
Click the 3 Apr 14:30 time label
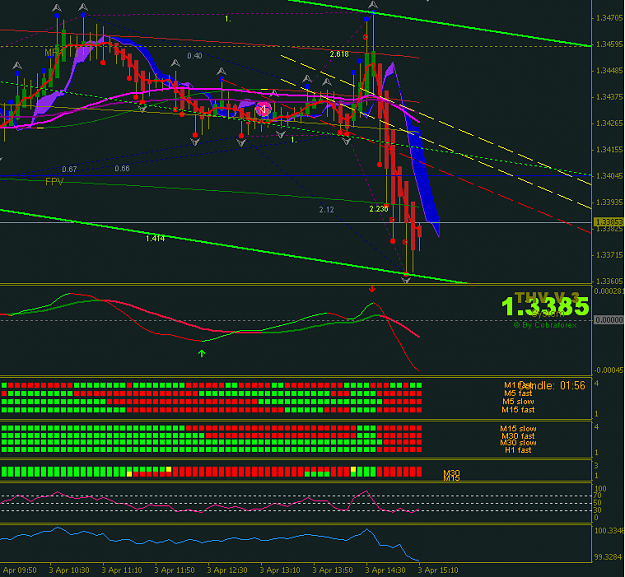385,570
